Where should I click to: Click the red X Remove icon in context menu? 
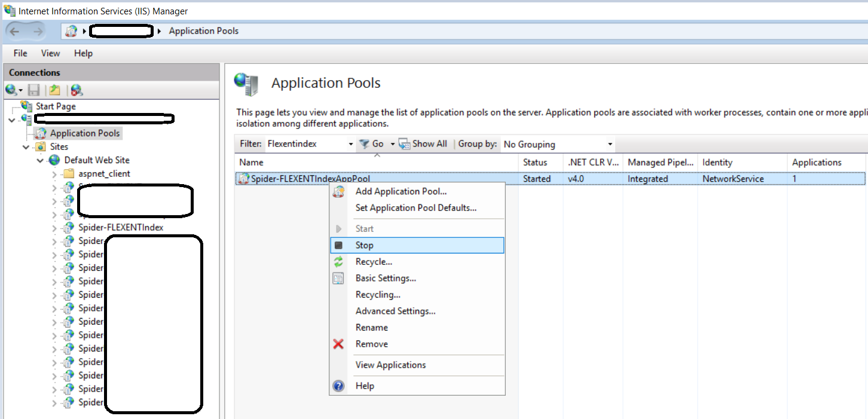click(x=338, y=344)
